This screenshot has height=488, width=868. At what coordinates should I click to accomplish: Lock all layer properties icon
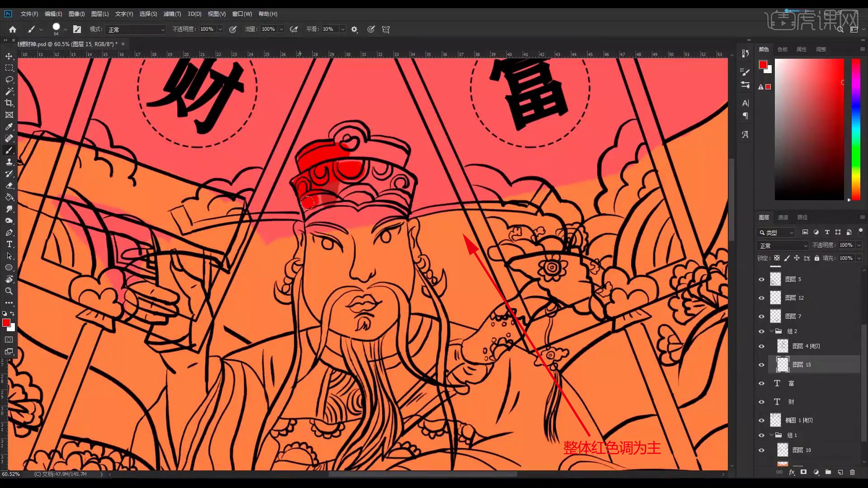(x=817, y=258)
